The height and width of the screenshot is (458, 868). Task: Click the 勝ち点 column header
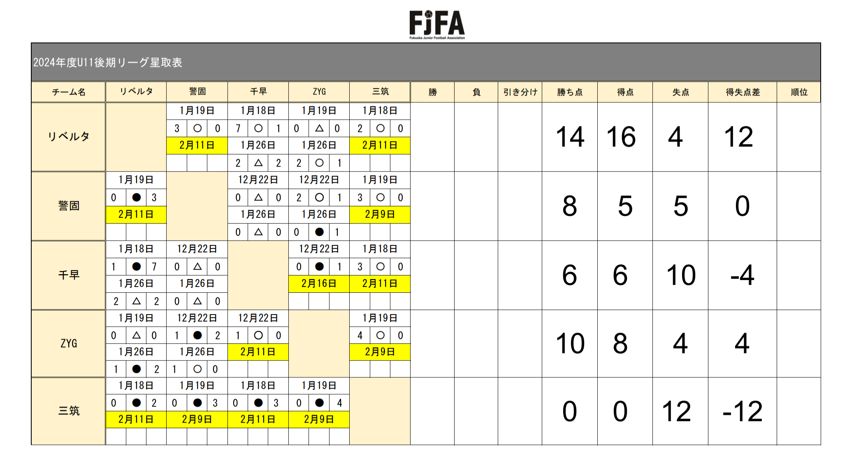click(570, 92)
